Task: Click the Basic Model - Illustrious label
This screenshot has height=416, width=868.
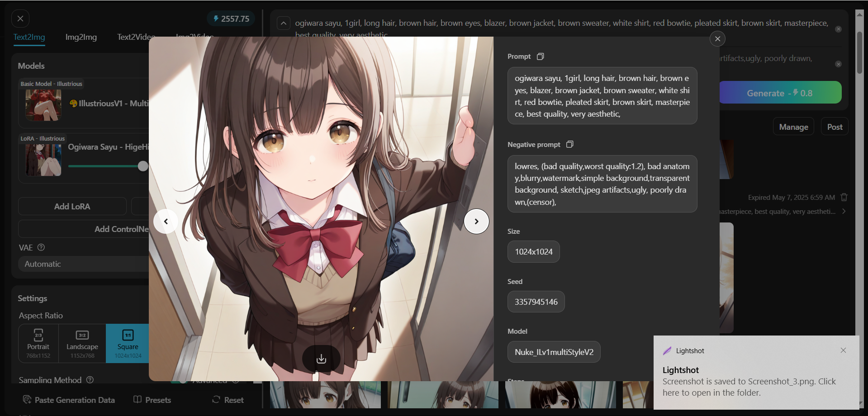Action: (x=52, y=84)
